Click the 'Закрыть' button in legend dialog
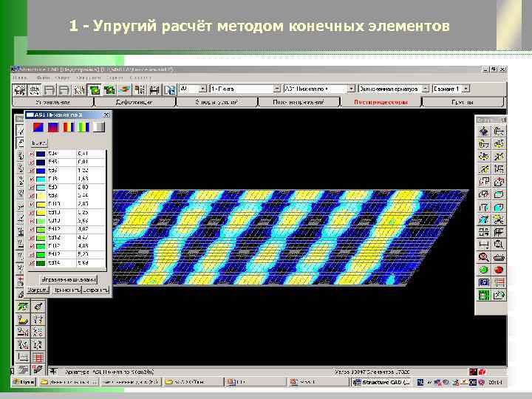Screen dimensions: 532x399 38,290
